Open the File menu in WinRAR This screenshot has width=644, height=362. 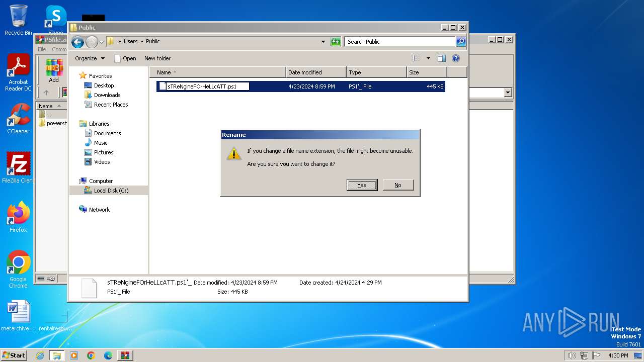click(x=42, y=49)
